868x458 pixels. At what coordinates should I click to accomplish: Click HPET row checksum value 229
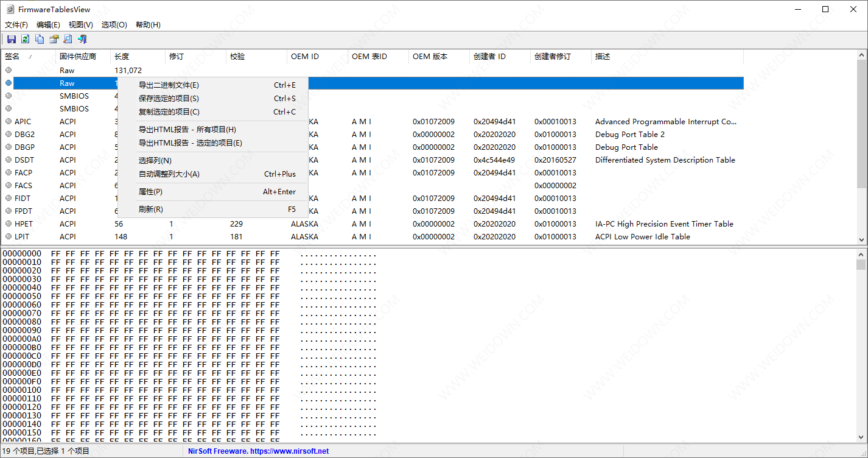pos(236,224)
